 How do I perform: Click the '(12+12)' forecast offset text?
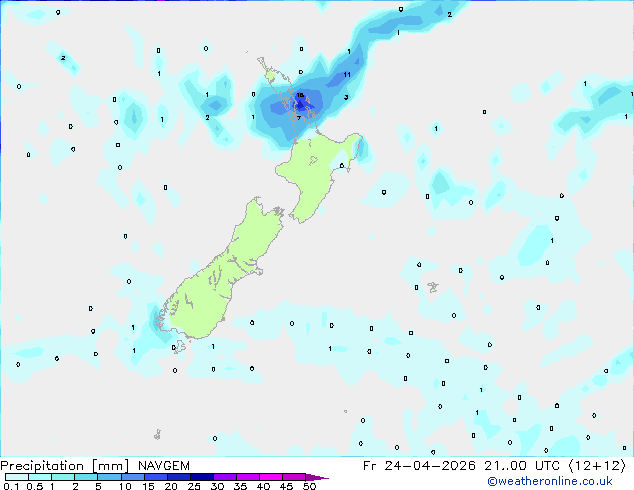pos(597,466)
